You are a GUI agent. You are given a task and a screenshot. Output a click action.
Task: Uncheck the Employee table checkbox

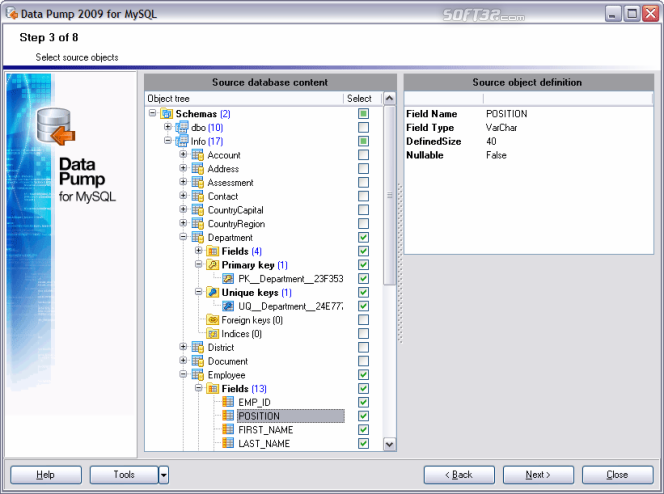(x=363, y=375)
